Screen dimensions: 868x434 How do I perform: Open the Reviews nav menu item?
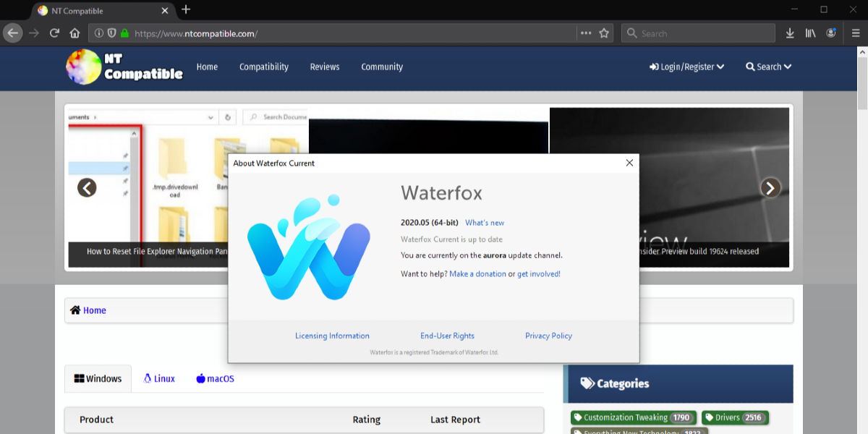[325, 67]
